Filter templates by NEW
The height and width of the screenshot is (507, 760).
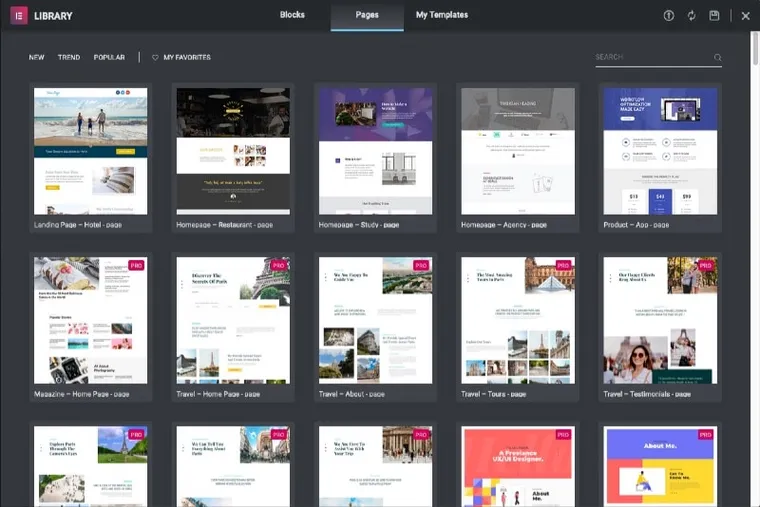(x=36, y=57)
